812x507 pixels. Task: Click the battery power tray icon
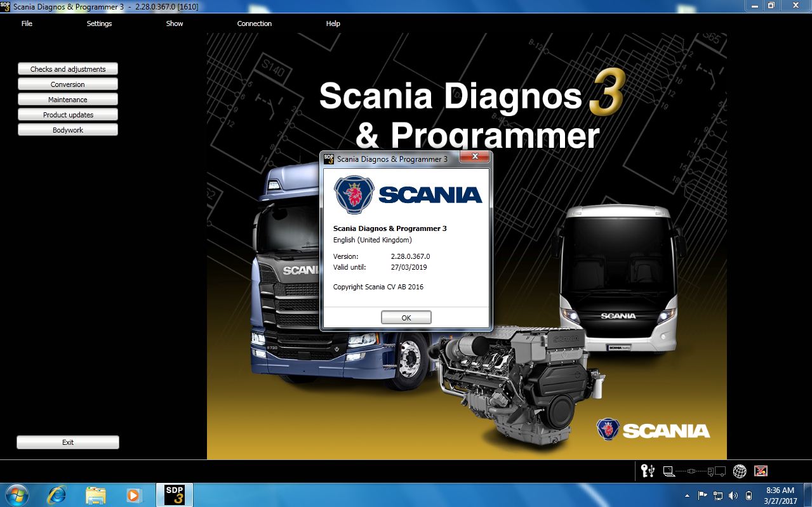(x=749, y=496)
